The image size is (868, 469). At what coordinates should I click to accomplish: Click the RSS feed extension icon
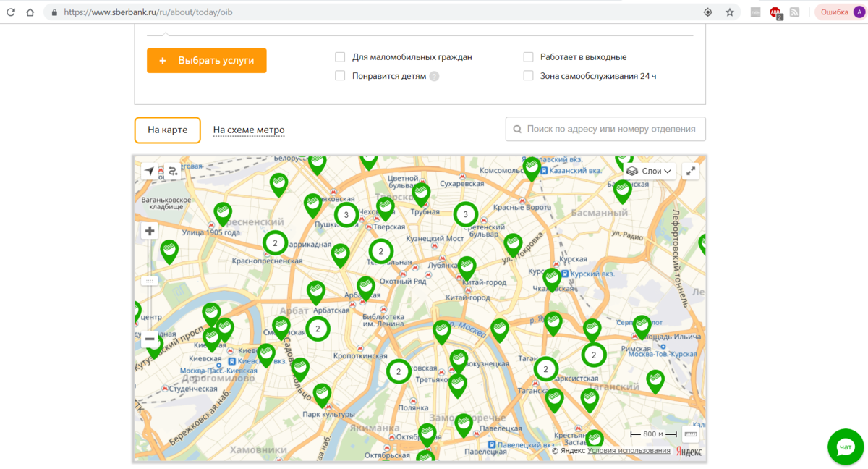[795, 12]
